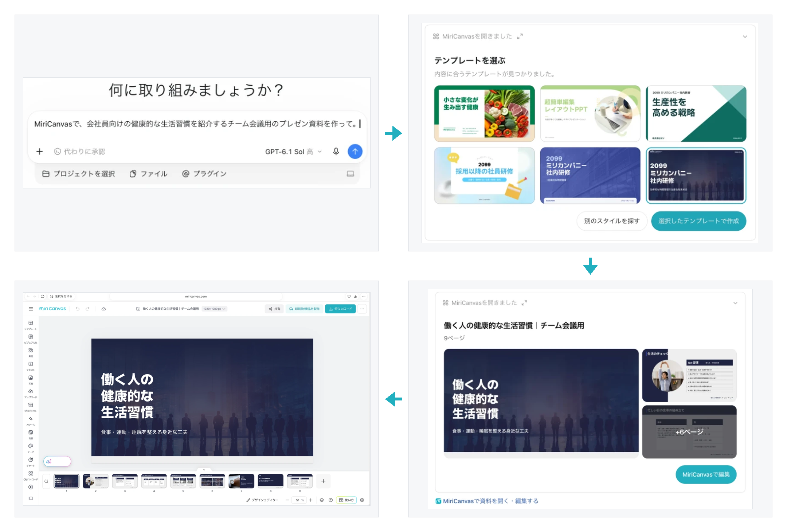The width and height of the screenshot is (787, 532).
Task: Collapse the テンプレートを選ぶ panel chevron
Action: pos(745,36)
